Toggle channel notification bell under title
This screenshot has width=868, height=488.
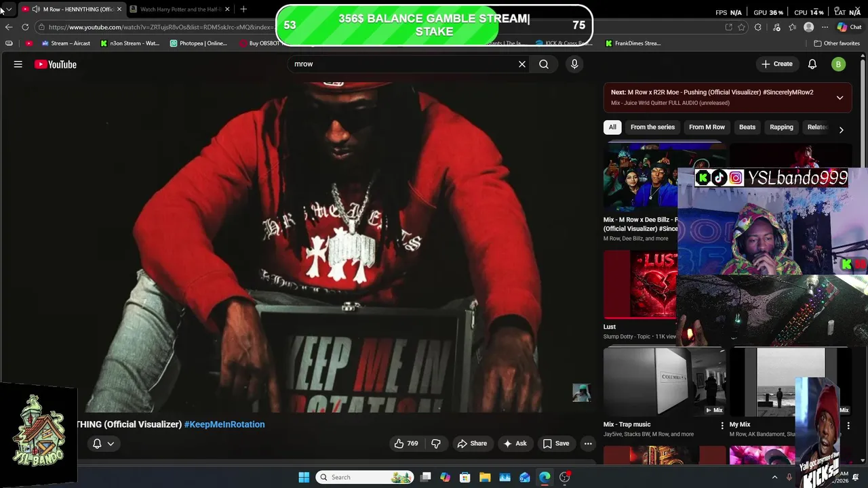coord(97,443)
